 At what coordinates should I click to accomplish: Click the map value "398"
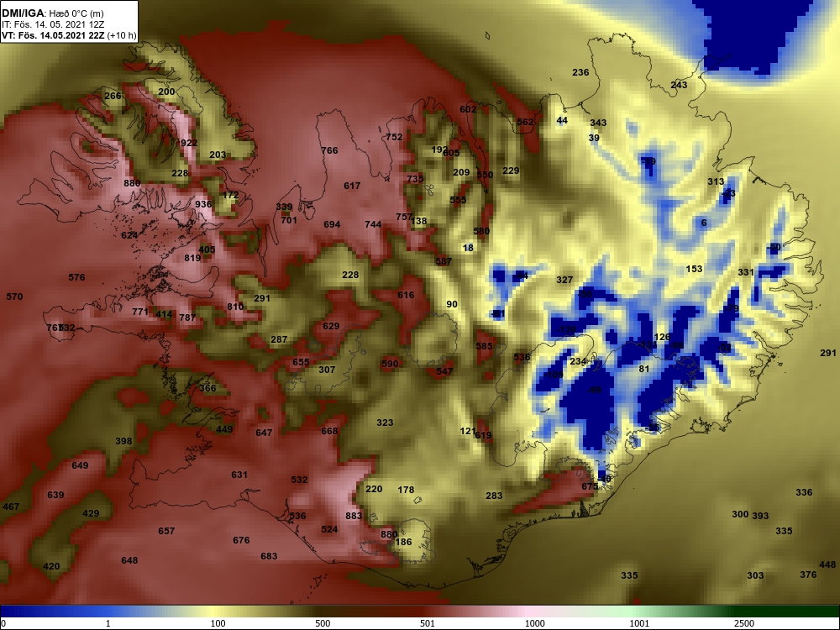(123, 442)
